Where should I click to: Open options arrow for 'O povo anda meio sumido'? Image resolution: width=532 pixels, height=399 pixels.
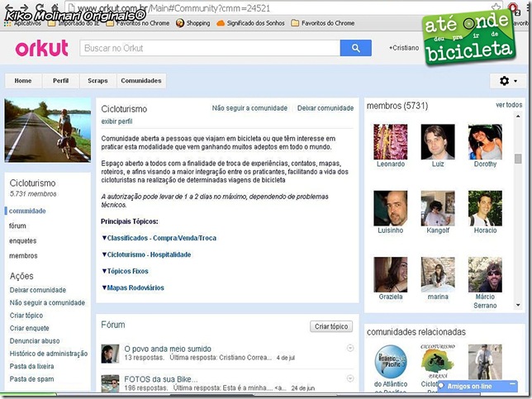point(350,348)
